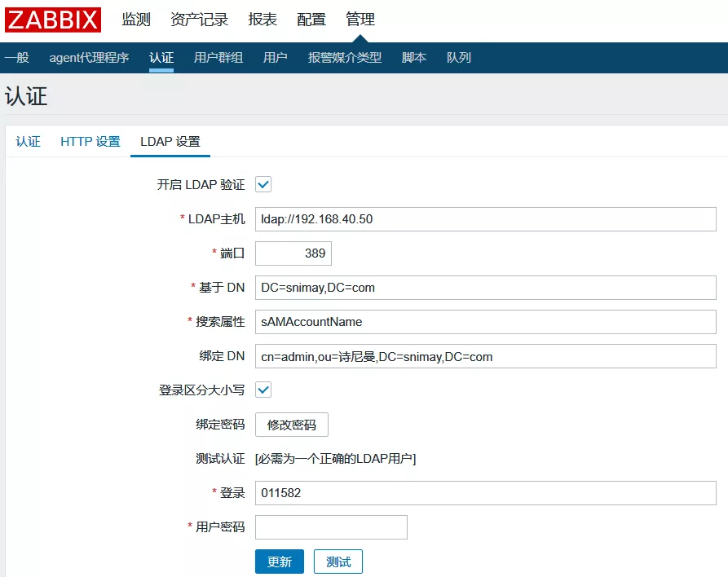
Task: Click the 端口 field showing 389
Action: [x=293, y=253]
